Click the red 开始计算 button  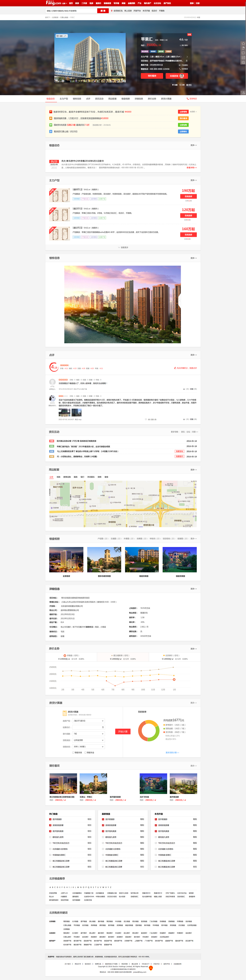pyautogui.click(x=123, y=731)
